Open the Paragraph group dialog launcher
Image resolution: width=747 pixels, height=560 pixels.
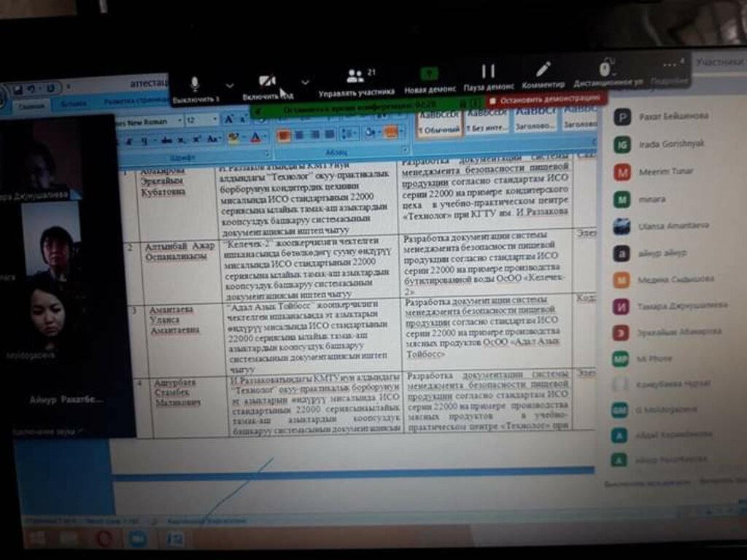pyautogui.click(x=406, y=150)
